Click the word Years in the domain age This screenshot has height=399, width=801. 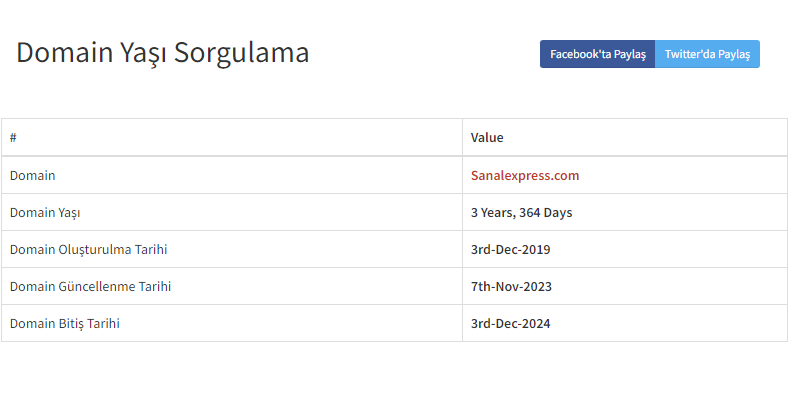[497, 213]
